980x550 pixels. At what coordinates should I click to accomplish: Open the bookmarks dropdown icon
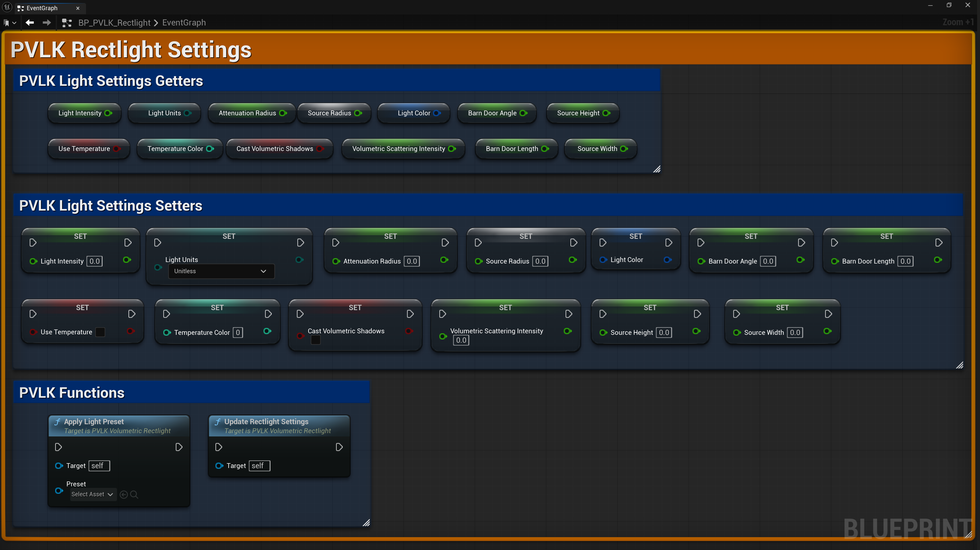click(10, 23)
